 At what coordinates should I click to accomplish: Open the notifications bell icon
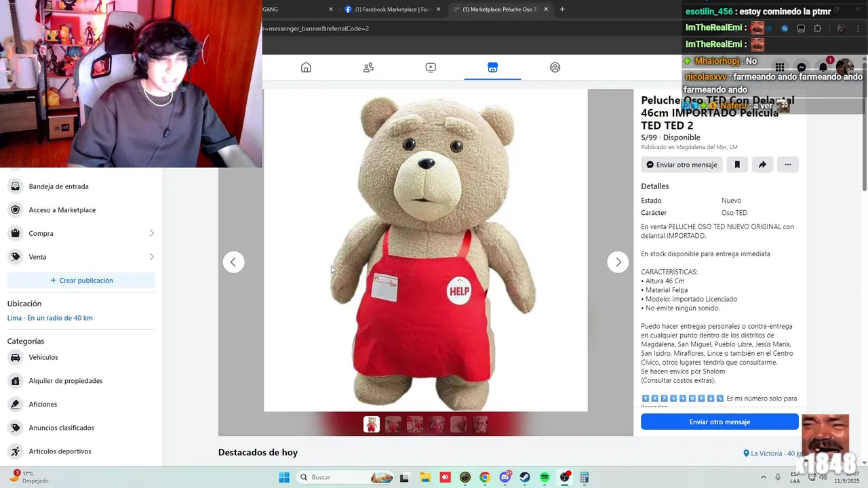tap(823, 67)
